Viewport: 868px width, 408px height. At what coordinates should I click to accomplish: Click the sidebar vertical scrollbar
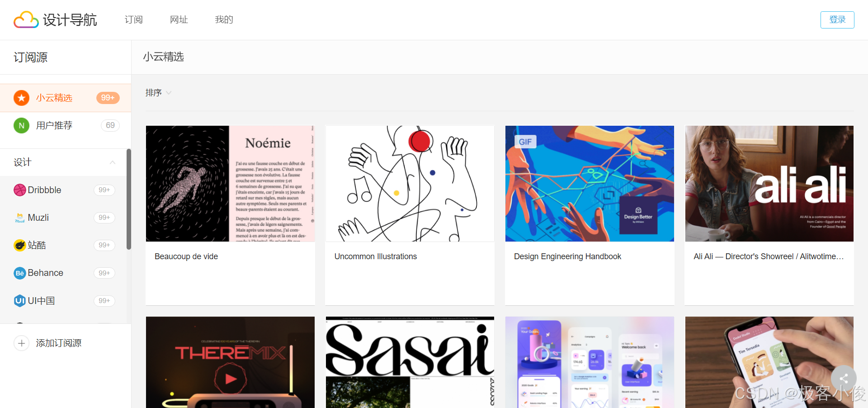(129, 199)
